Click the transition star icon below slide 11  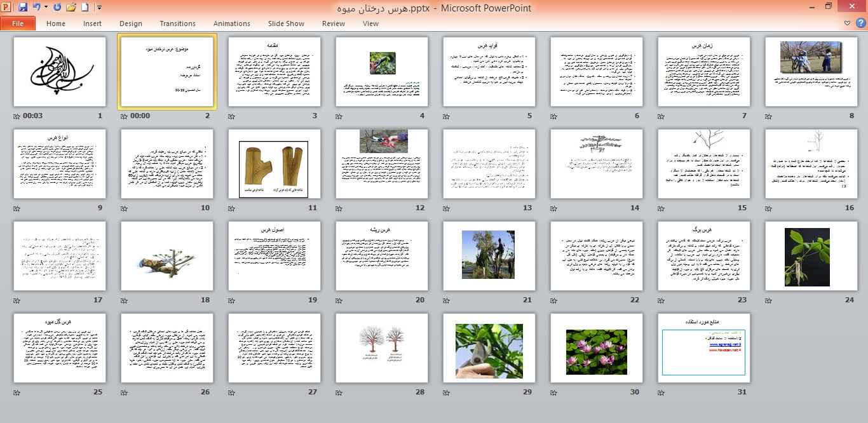coord(231,208)
